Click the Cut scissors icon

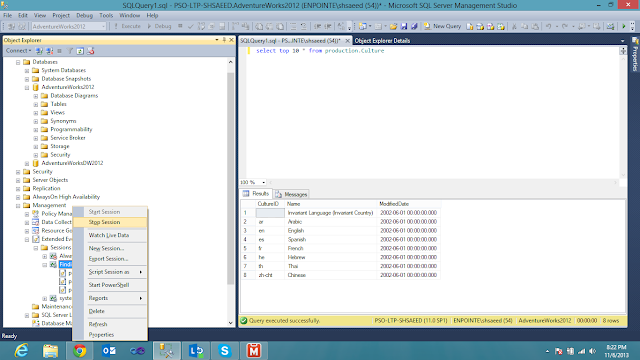point(514,26)
